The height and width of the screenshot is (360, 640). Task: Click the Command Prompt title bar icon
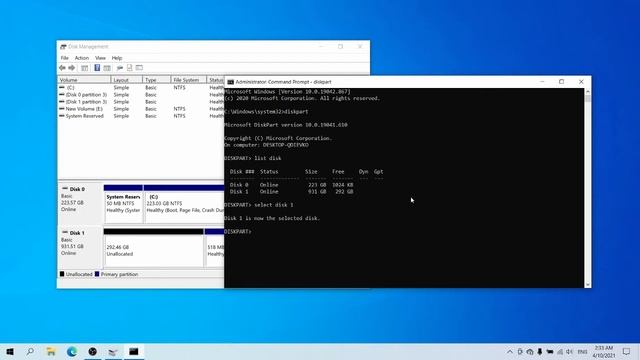pos(230,82)
